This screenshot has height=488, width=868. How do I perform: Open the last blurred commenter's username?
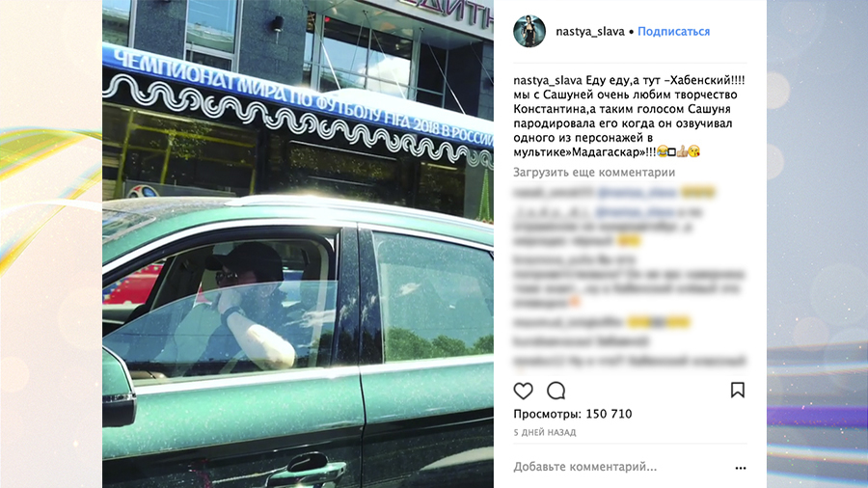(x=538, y=362)
